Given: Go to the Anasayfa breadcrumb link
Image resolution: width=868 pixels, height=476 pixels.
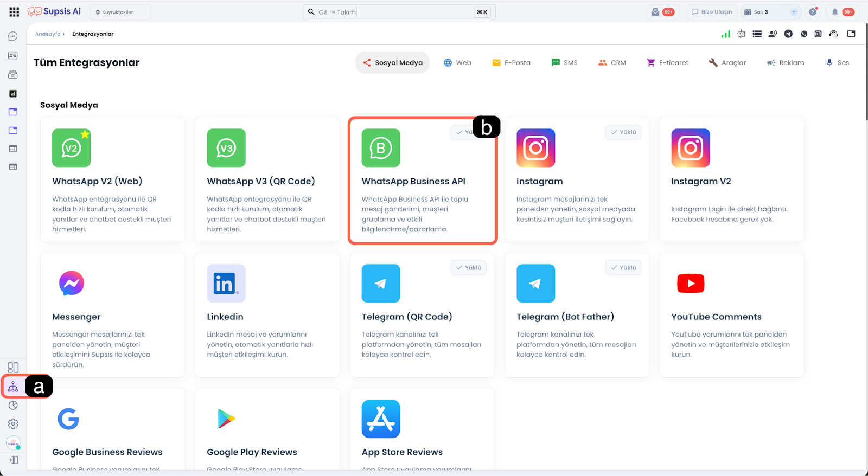Looking at the screenshot, I should click(x=48, y=34).
